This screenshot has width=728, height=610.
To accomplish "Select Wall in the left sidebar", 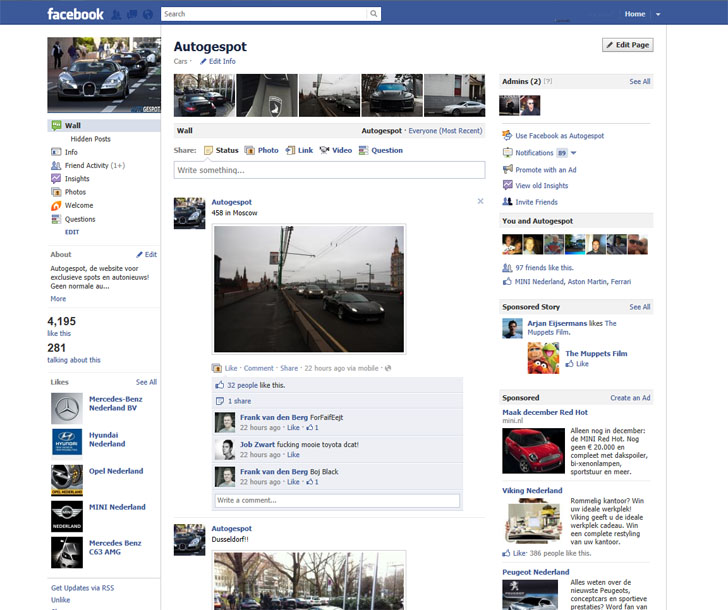I will click(104, 125).
